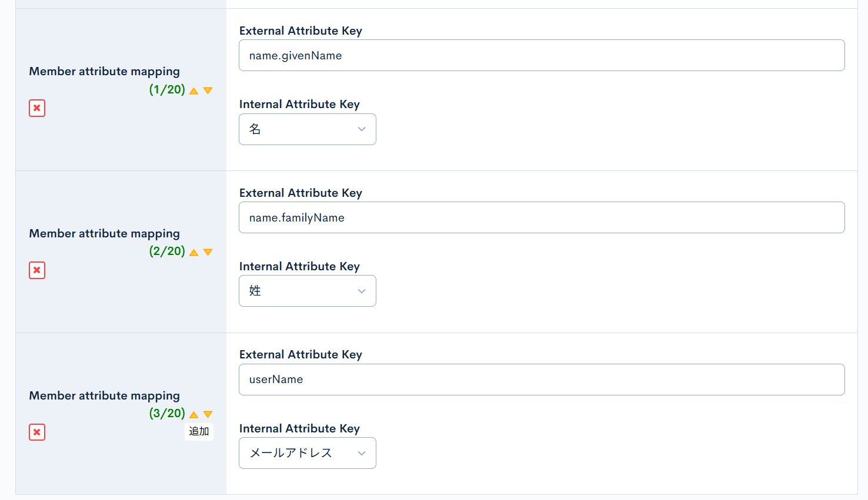Open the メールアドレス Internal Attribute Key dropdown
The height and width of the screenshot is (500, 868).
tap(307, 452)
